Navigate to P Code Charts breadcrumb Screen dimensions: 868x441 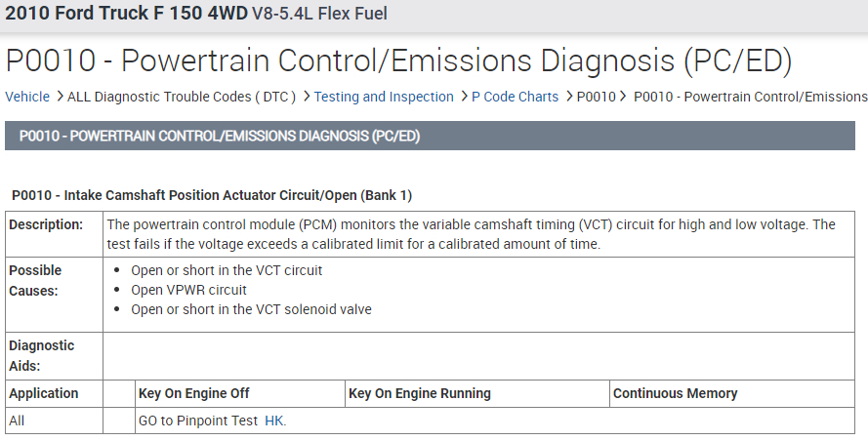point(516,97)
